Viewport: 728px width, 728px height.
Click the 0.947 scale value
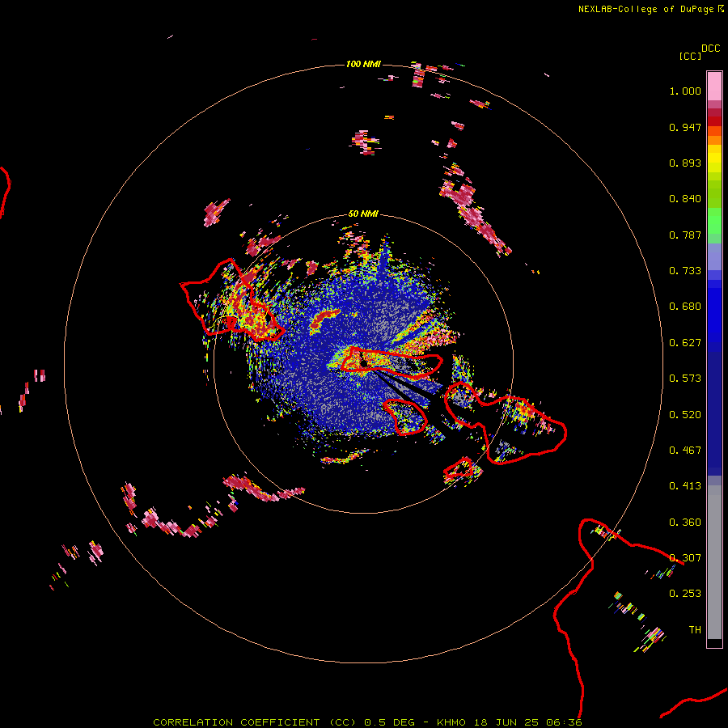pyautogui.click(x=685, y=127)
